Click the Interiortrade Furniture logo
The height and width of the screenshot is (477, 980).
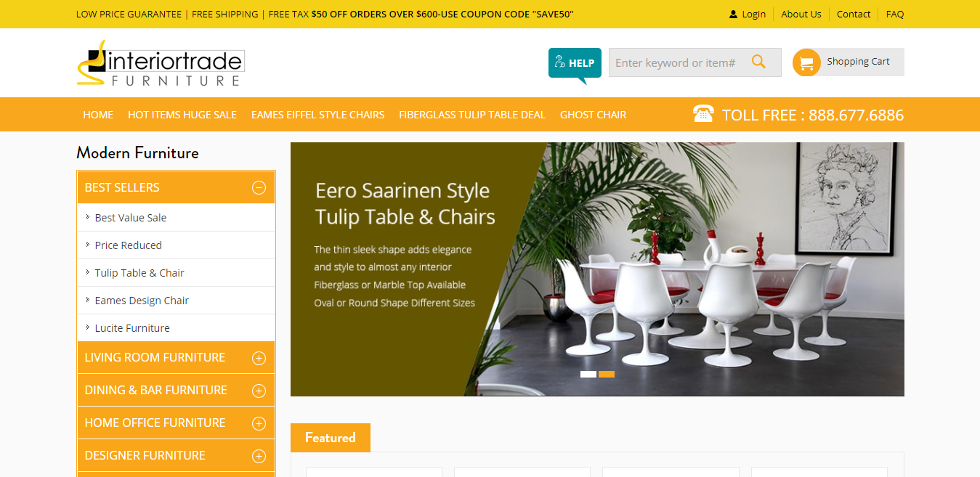161,63
